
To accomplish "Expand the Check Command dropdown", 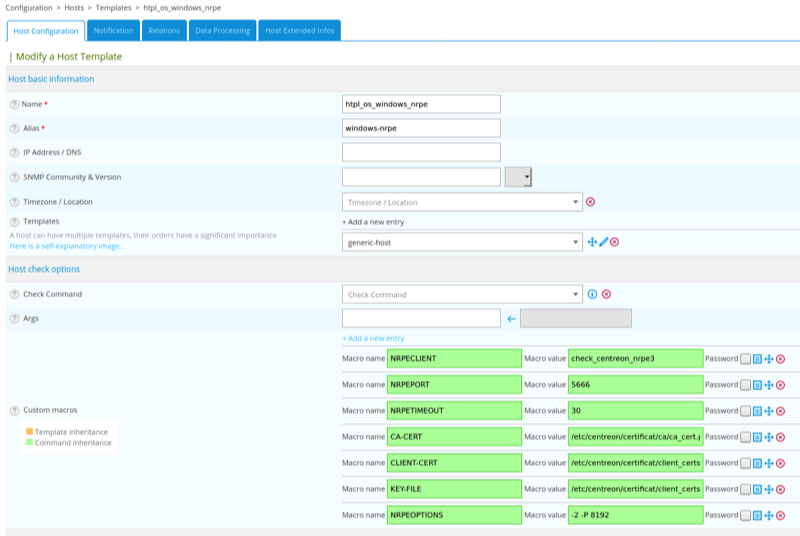I will coord(461,295).
